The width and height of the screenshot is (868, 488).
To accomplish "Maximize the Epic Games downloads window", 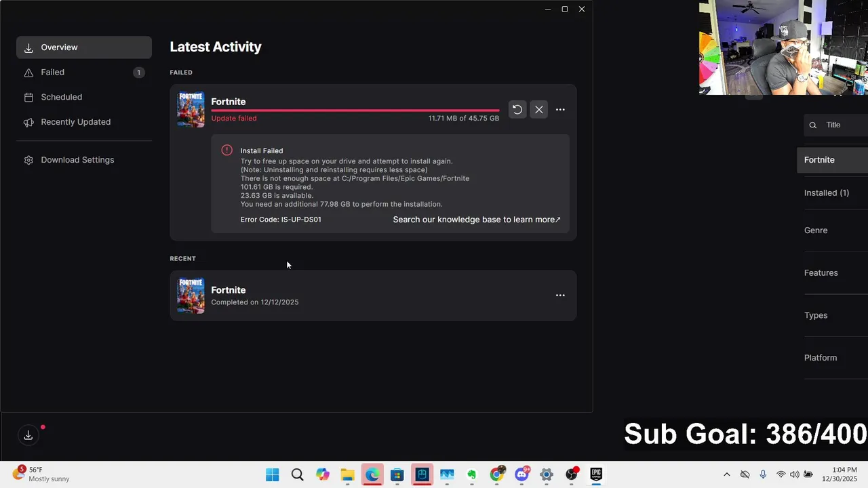I will pos(565,9).
